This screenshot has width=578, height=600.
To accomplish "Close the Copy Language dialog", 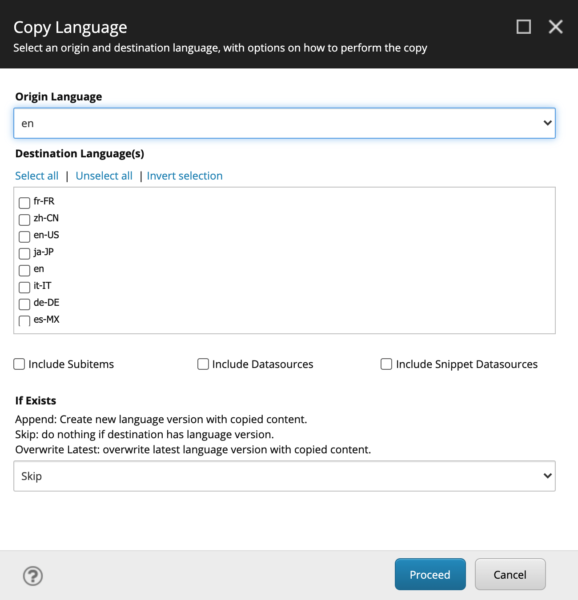I will pos(555,27).
